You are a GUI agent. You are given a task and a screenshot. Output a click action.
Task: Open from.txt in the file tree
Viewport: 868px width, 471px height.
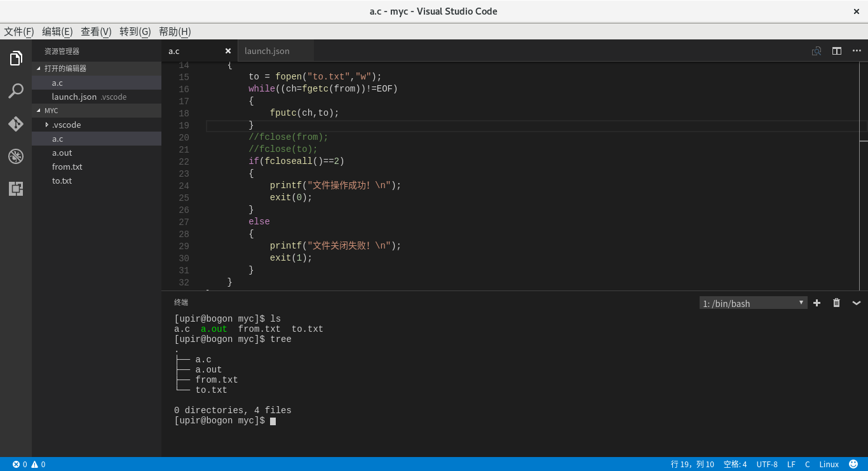click(x=97, y=167)
